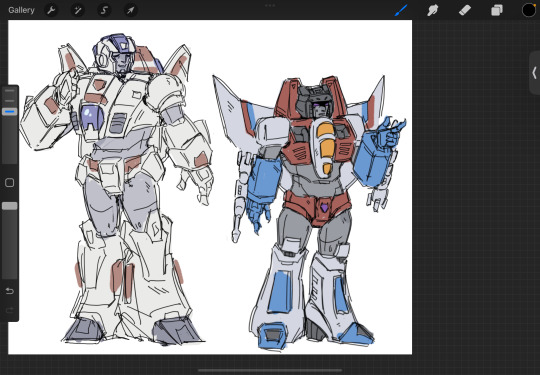540x375 pixels.
Task: Click the brush opacity slider handle
Action: [10, 206]
